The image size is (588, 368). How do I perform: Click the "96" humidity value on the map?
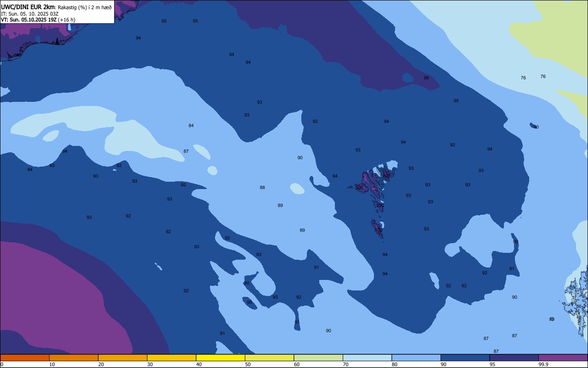[426, 78]
